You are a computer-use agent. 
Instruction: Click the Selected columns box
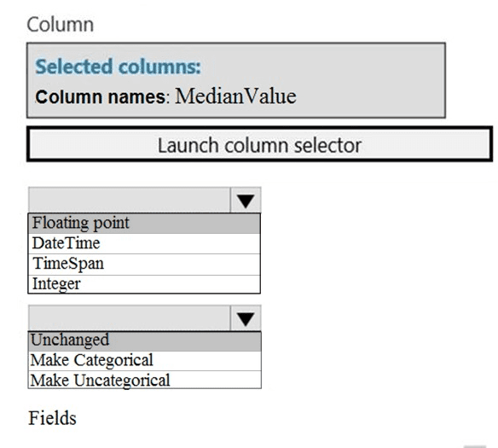point(236,80)
